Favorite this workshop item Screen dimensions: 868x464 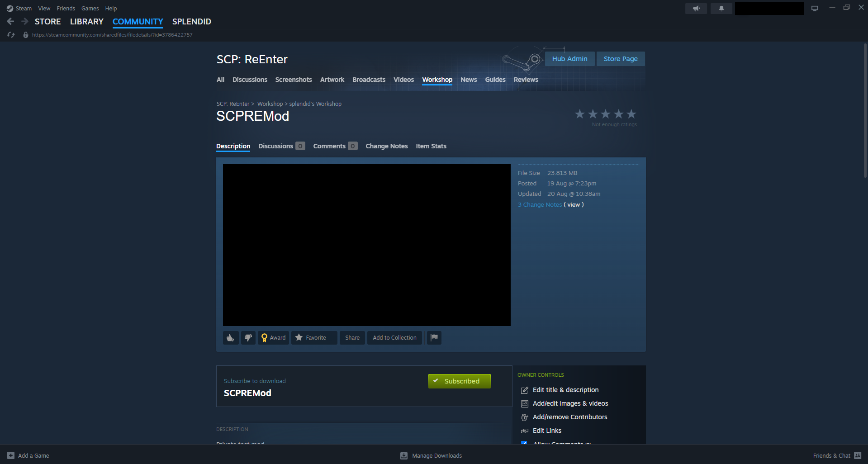pos(314,338)
